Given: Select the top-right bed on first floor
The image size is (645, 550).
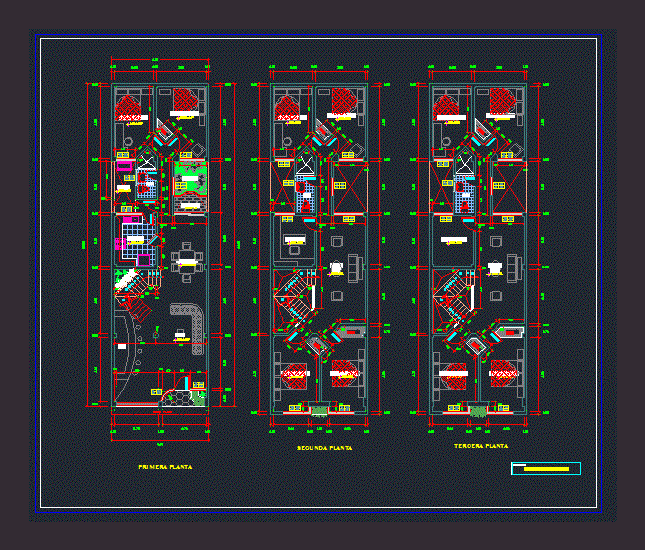Looking at the screenshot, I should point(184,100).
